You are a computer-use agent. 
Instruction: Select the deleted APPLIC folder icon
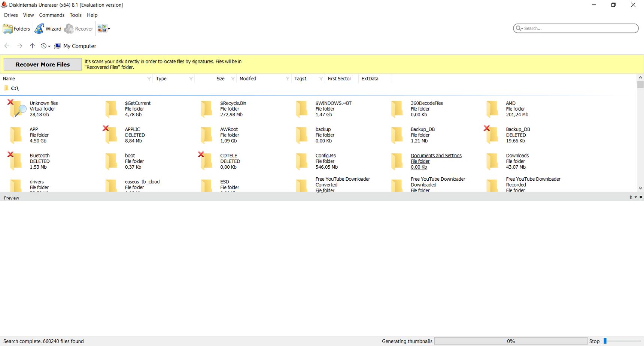tap(110, 135)
